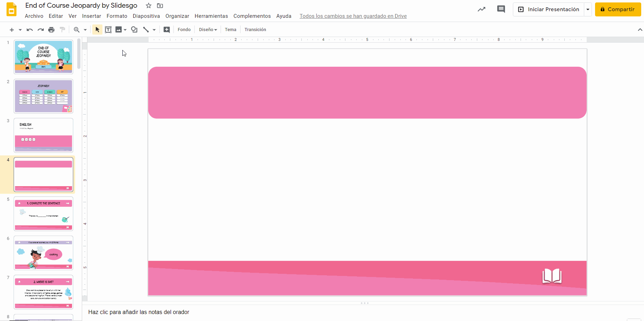
Task: Select the arrow cursor tool
Action: coord(97,30)
